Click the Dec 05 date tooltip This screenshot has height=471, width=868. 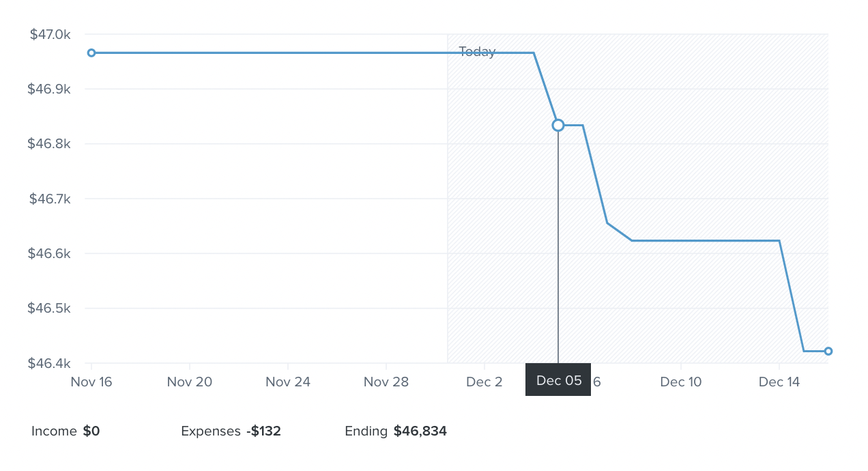(558, 380)
